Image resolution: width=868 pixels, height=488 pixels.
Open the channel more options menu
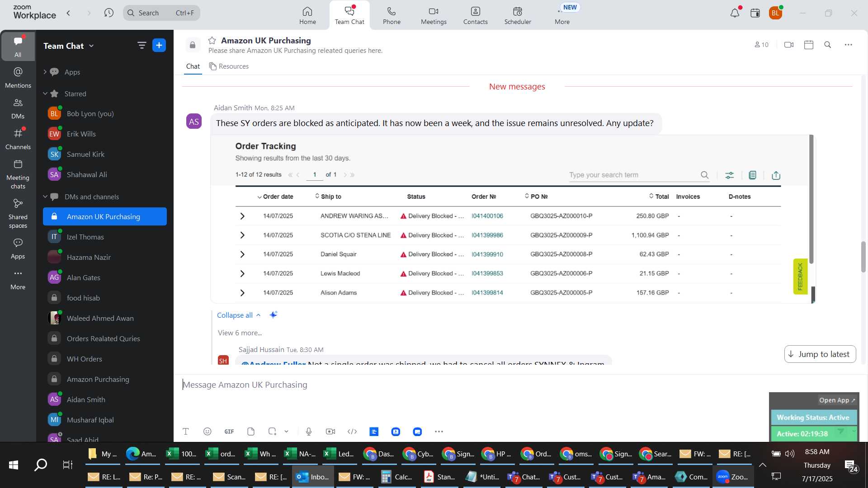coord(849,45)
